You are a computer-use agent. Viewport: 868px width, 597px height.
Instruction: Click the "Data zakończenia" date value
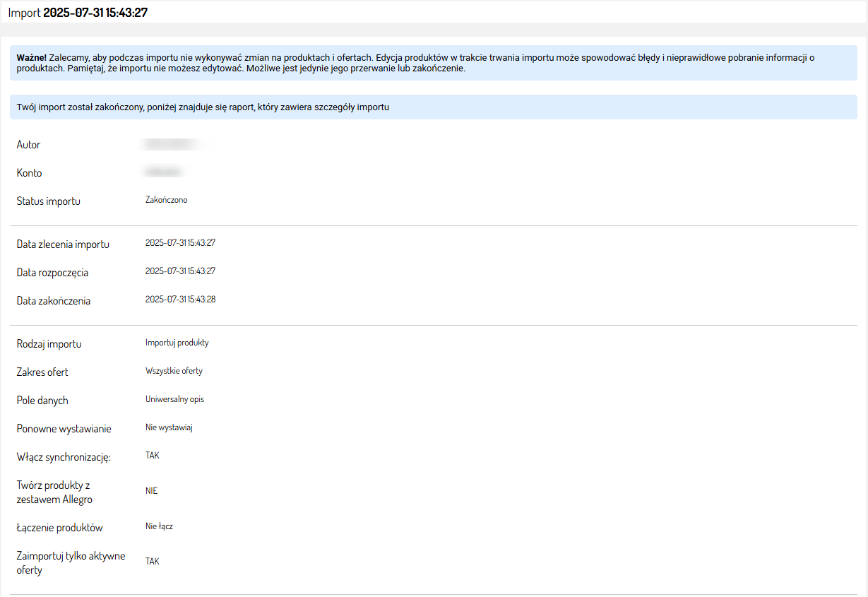coord(180,300)
